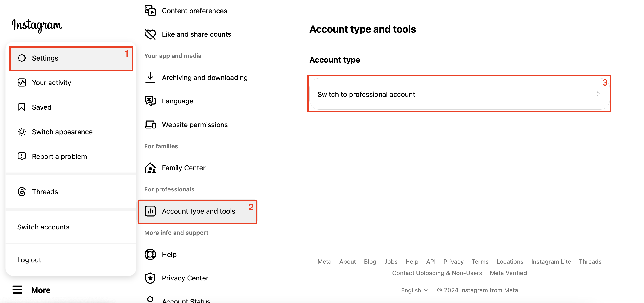Click the Instagram logo

[x=37, y=25]
